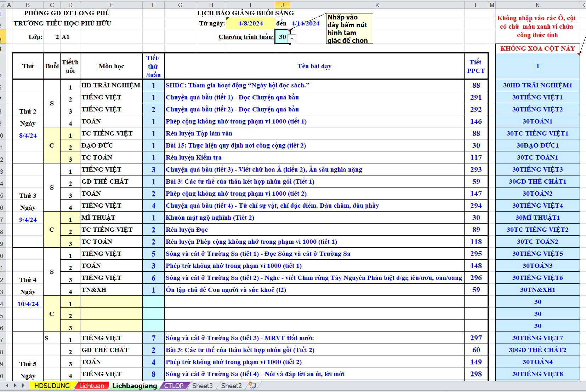The height and width of the screenshot is (392, 586).
Task: Select PPCT value 298
Action: (x=476, y=374)
